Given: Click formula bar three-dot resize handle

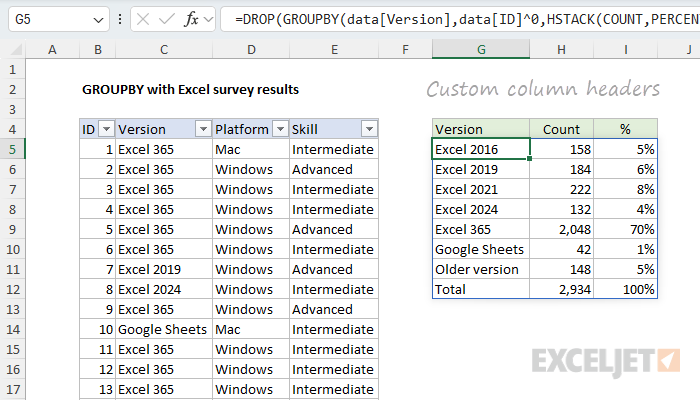Looking at the screenshot, I should (120, 19).
